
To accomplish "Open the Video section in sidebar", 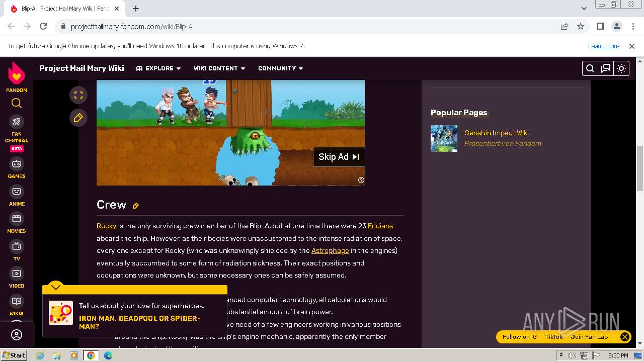I will click(17, 278).
